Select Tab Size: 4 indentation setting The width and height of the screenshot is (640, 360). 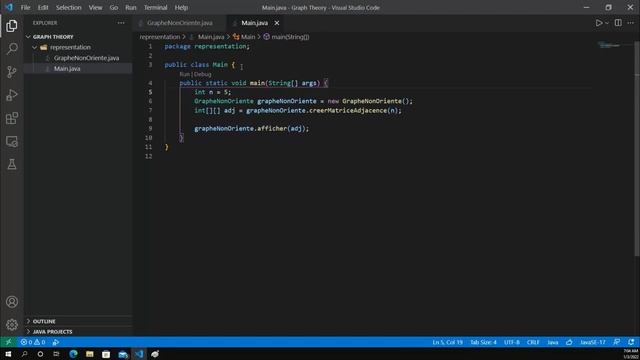[483, 342]
